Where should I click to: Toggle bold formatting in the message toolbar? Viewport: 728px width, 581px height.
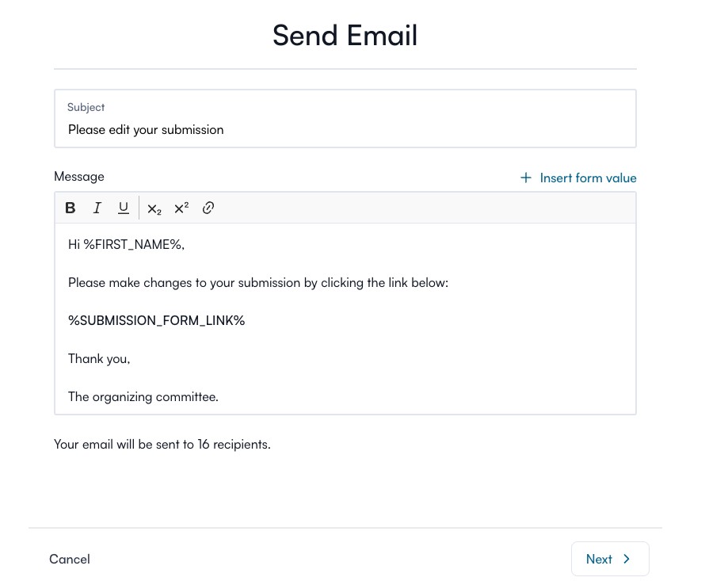click(71, 208)
